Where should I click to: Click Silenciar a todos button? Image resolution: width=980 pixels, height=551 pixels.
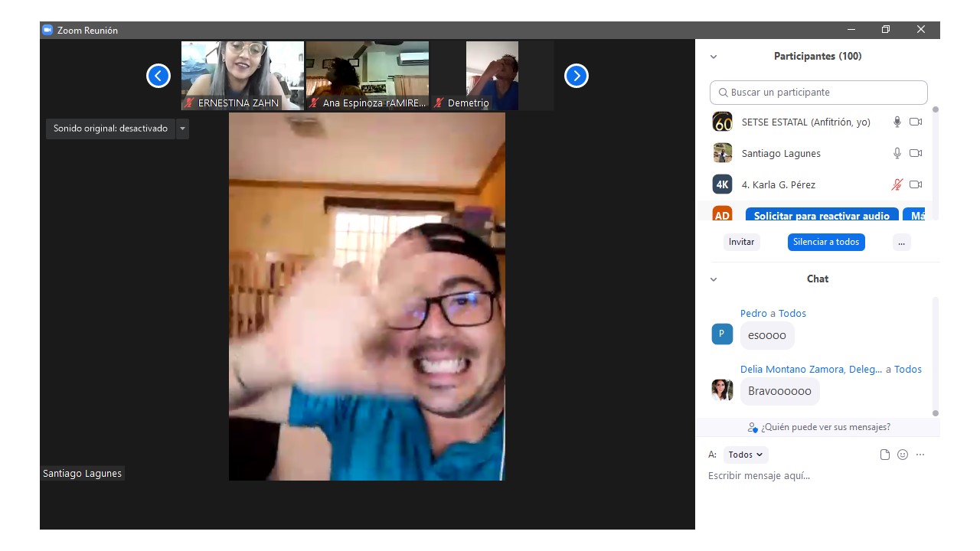tap(826, 242)
